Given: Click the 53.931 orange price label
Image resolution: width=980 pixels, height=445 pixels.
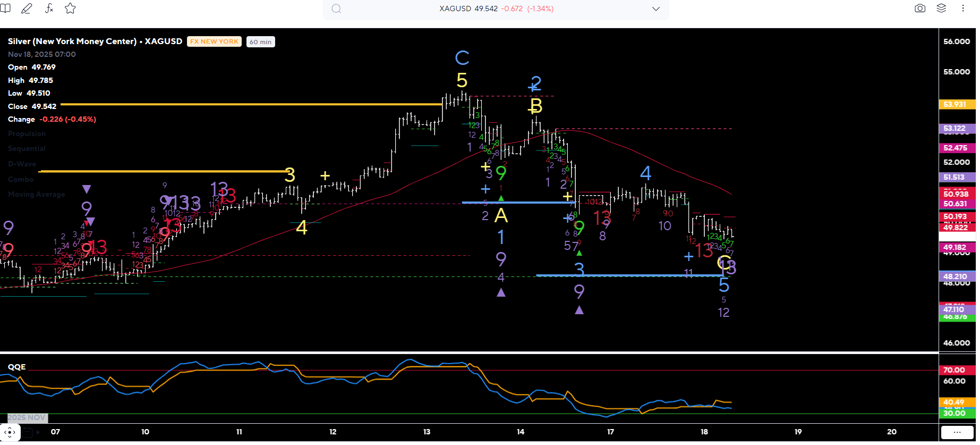Looking at the screenshot, I should [x=955, y=104].
